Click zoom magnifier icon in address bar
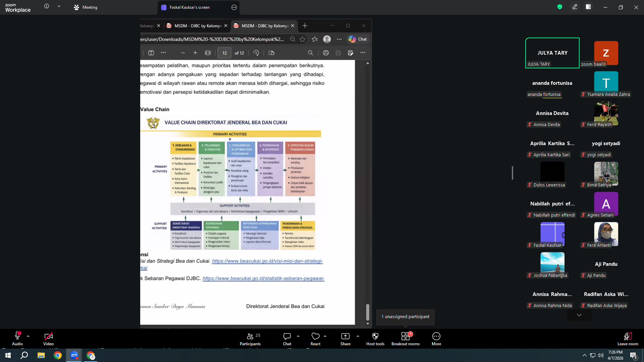This screenshot has width=644, height=362. [292, 39]
